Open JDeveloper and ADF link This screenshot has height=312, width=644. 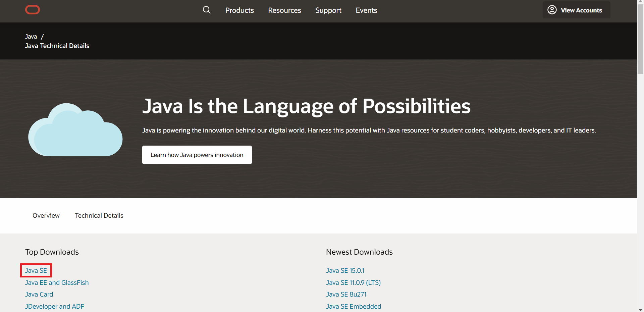coord(54,306)
